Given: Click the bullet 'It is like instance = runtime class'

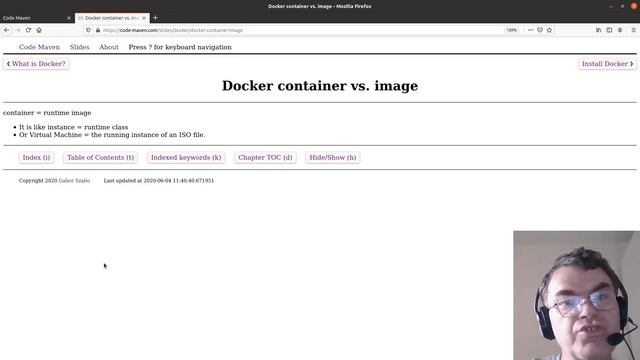Looking at the screenshot, I should [x=73, y=127].
